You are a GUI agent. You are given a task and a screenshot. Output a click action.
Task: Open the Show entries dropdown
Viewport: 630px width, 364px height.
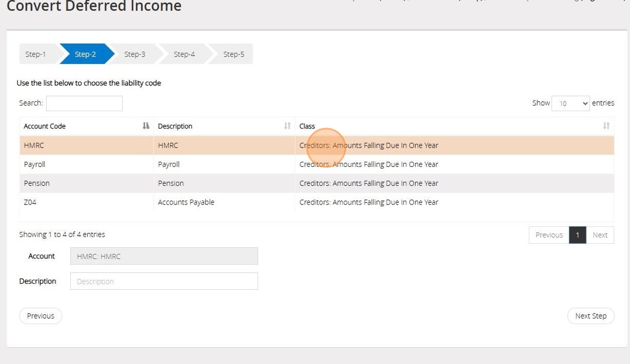click(x=570, y=103)
